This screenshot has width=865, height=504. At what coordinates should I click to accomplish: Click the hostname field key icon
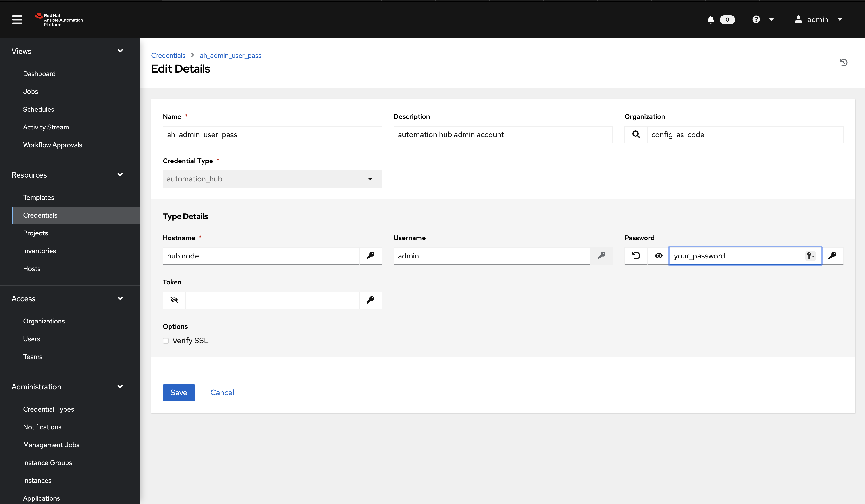[370, 256]
